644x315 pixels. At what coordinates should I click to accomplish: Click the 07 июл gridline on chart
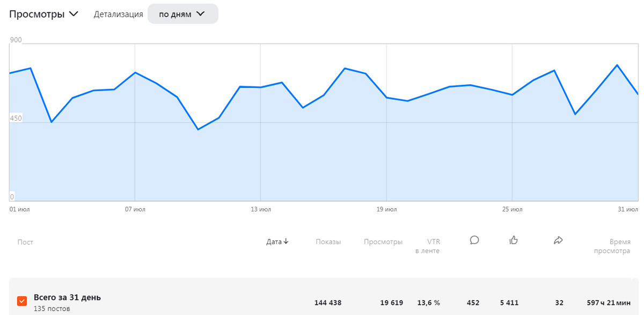pyautogui.click(x=135, y=122)
